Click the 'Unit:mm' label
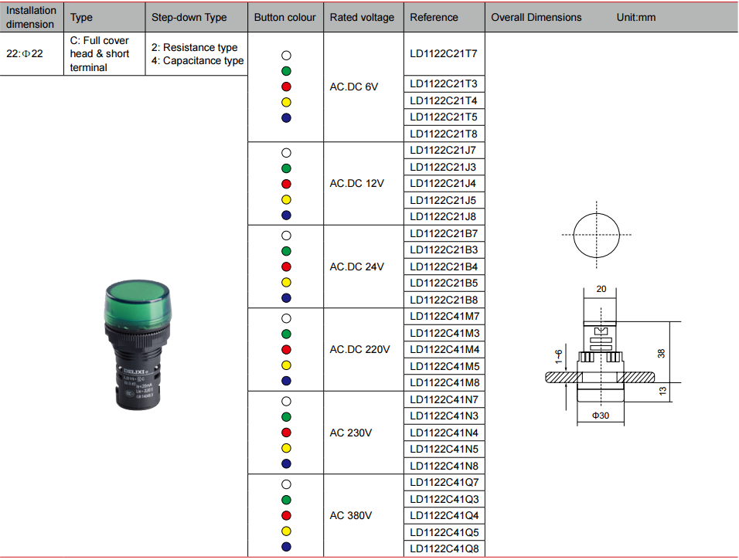Screen dimensions: 739x560 [x=635, y=18]
